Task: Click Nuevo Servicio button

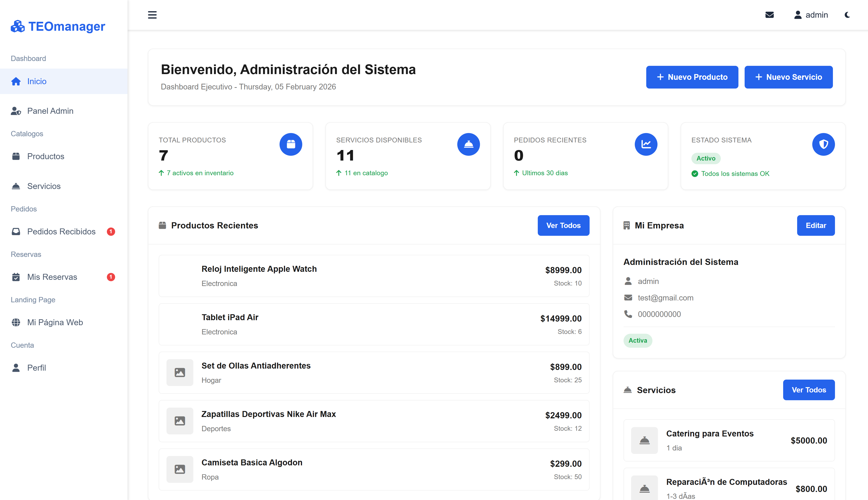Action: coord(788,77)
